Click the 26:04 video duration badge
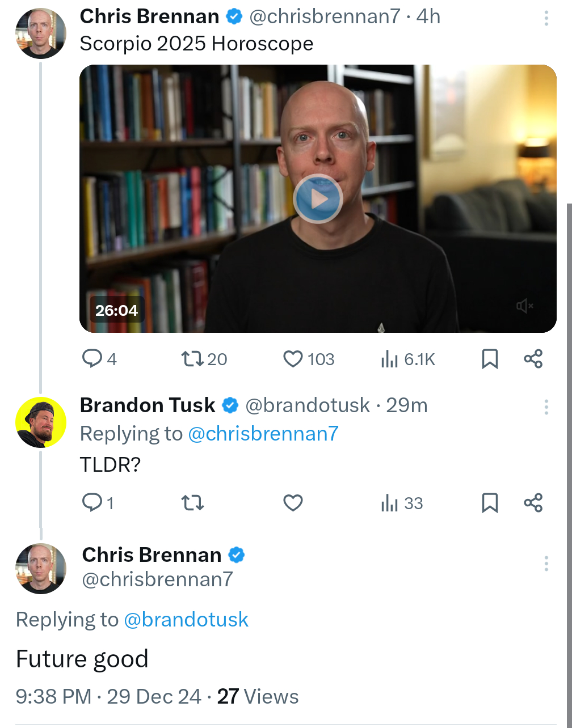Image resolution: width=572 pixels, height=728 pixels. click(x=117, y=310)
